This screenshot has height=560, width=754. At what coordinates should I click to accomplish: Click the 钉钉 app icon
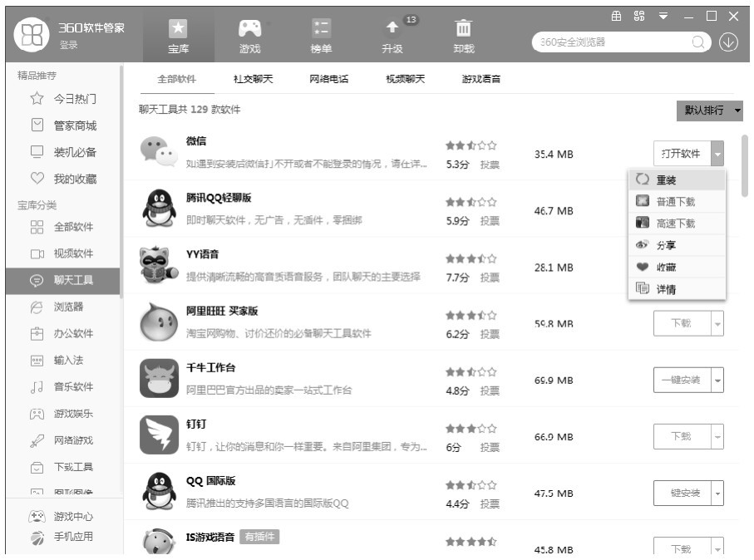[x=159, y=435]
